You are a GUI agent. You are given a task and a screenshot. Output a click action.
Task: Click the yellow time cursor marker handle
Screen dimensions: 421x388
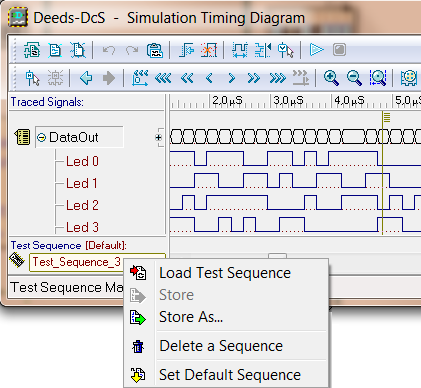387,117
